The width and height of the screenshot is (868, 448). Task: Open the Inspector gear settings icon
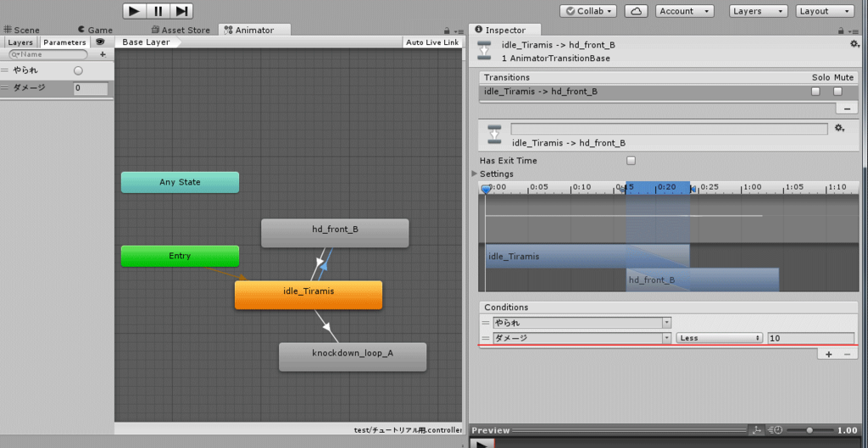[854, 44]
